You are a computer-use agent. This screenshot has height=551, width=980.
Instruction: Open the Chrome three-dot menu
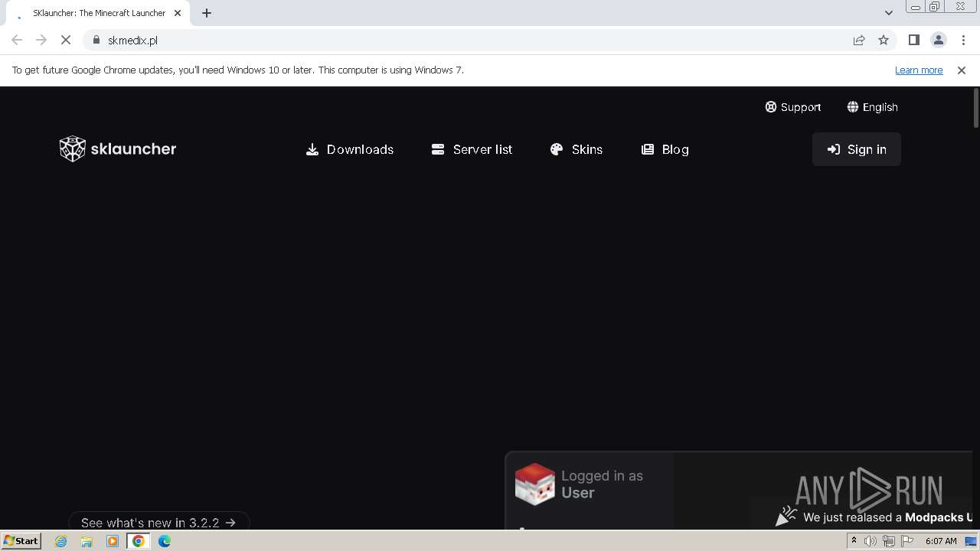(x=963, y=40)
